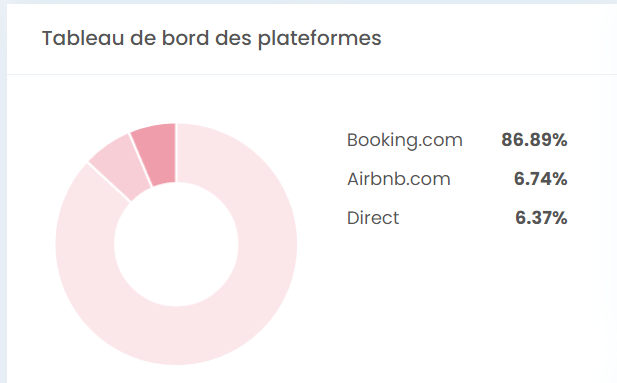This screenshot has width=617, height=383.
Task: Click the word 'Tableau' in the heading
Action: [83, 38]
